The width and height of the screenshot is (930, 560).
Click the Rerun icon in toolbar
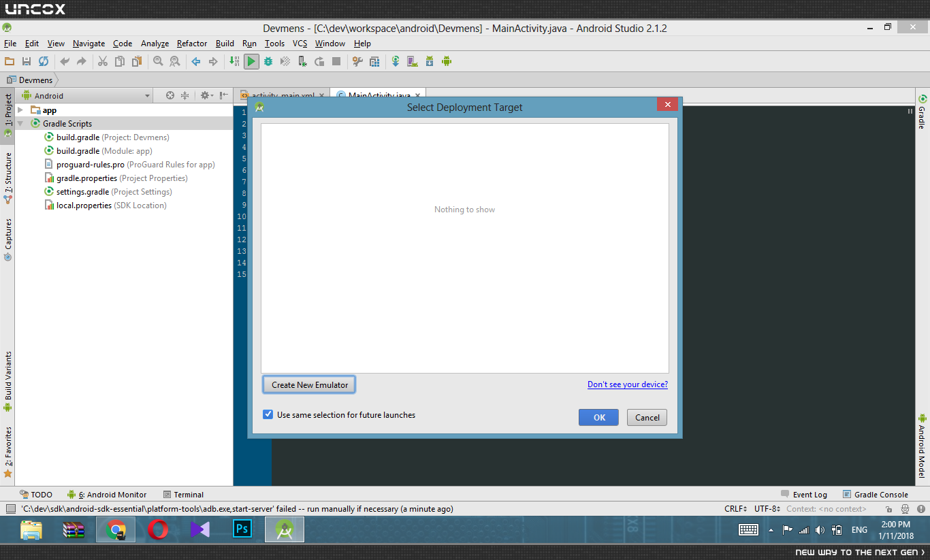coord(319,61)
